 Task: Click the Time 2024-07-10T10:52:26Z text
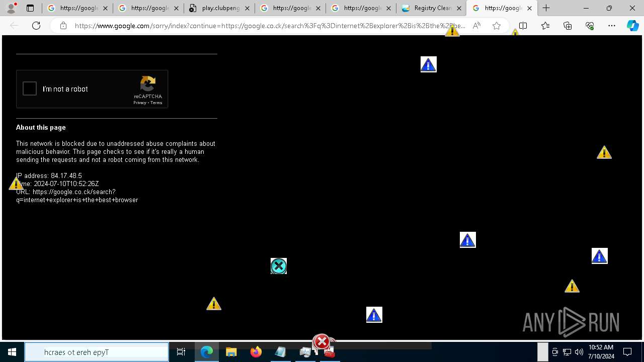click(57, 184)
